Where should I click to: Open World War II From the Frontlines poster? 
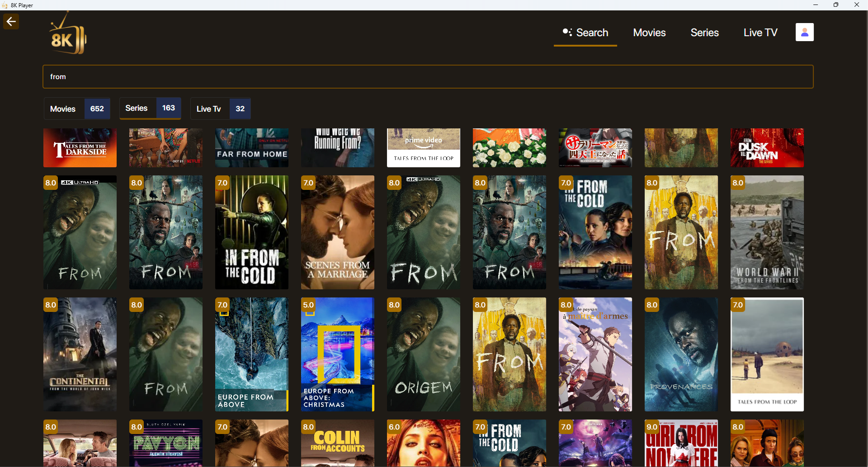tap(767, 232)
